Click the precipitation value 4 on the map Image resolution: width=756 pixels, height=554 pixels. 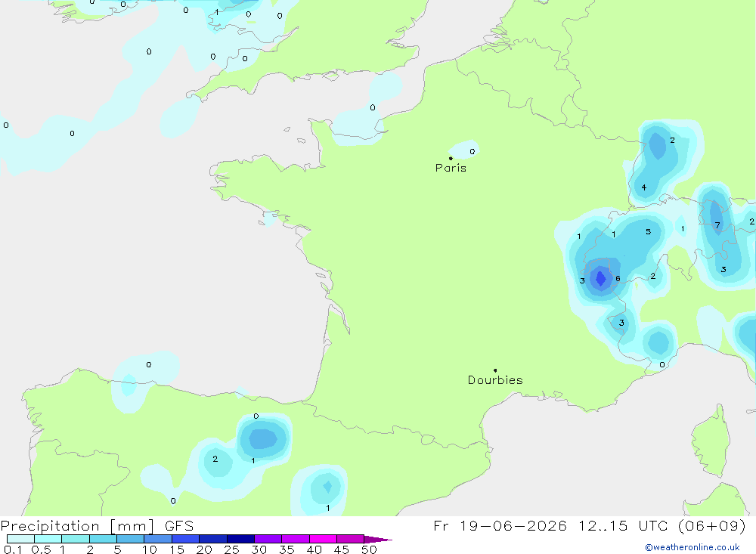[643, 187]
